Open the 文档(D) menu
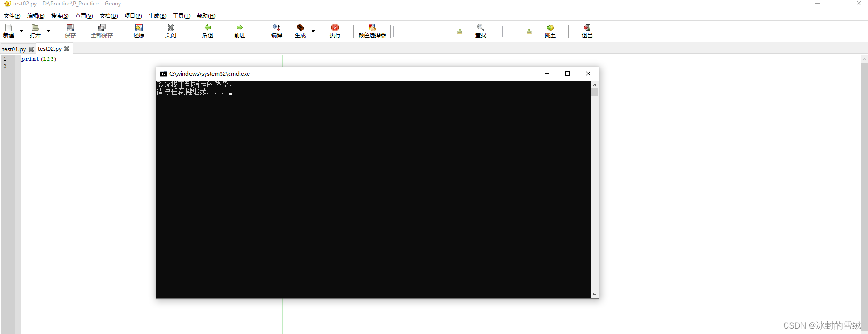Image resolution: width=868 pixels, height=334 pixels. pyautogui.click(x=109, y=16)
